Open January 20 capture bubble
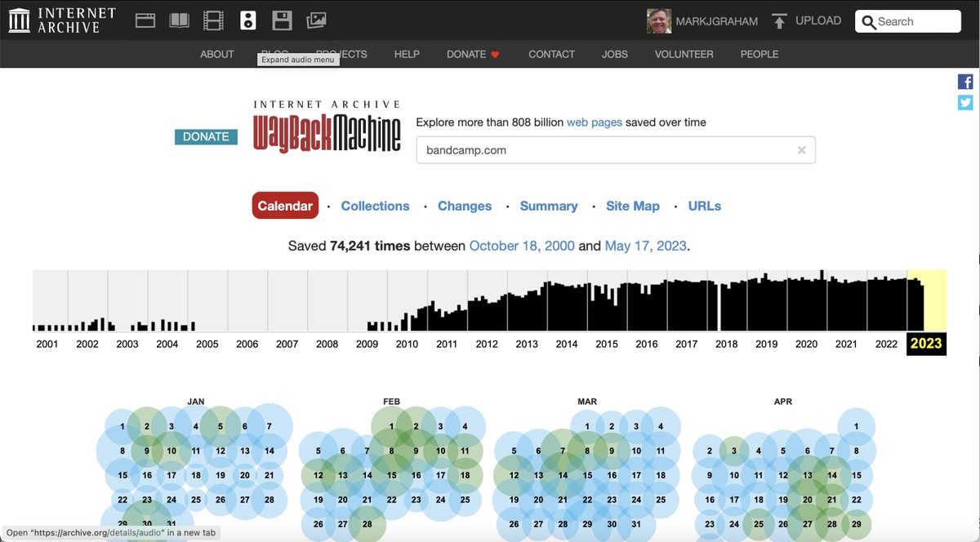 click(x=245, y=475)
